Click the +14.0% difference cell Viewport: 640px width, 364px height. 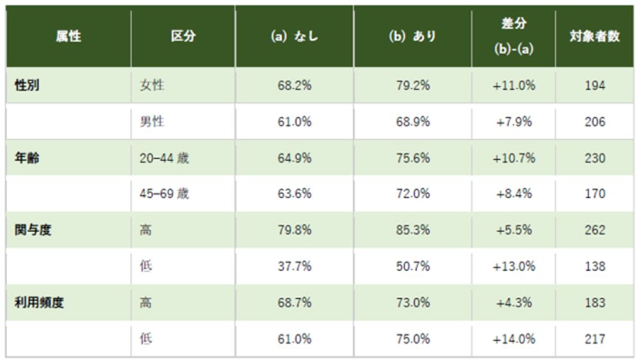click(x=514, y=339)
